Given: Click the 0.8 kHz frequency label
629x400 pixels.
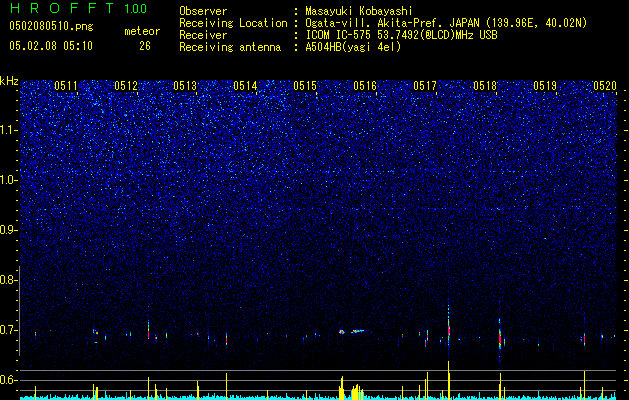Looking at the screenshot, I should [8, 280].
